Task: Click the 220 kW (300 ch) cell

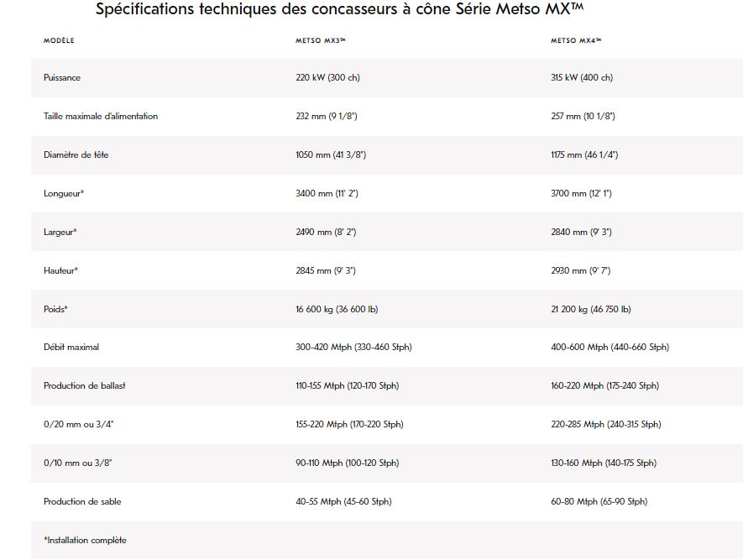Action: coord(327,78)
